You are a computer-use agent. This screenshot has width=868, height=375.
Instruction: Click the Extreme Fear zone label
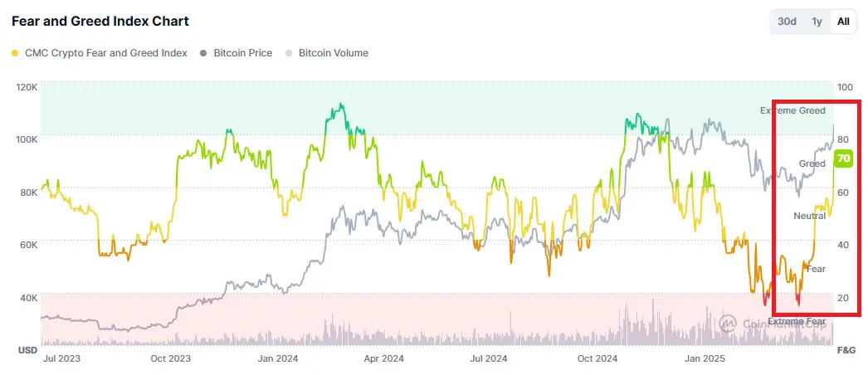coord(797,321)
